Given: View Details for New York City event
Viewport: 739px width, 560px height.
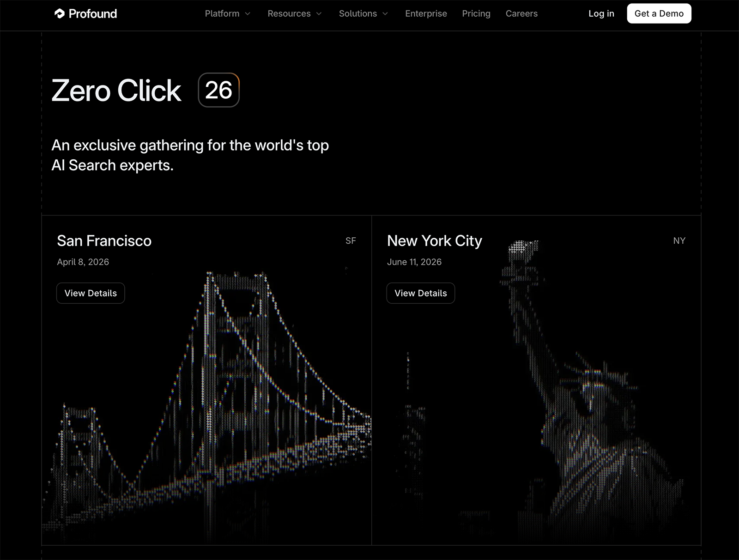Looking at the screenshot, I should [x=421, y=293].
